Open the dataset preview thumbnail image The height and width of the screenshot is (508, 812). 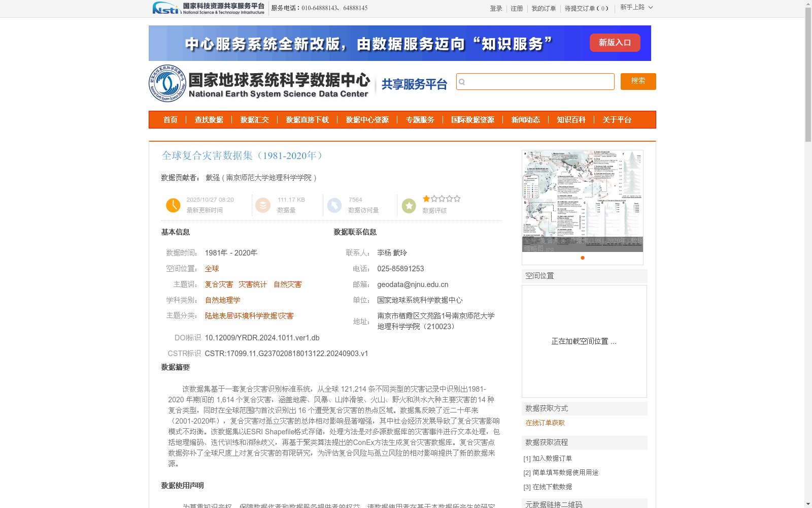click(583, 201)
